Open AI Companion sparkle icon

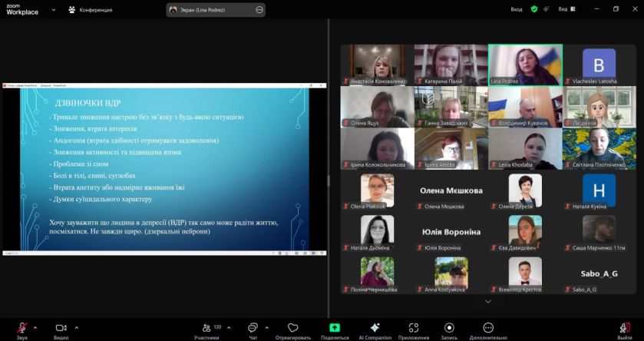(x=375, y=328)
